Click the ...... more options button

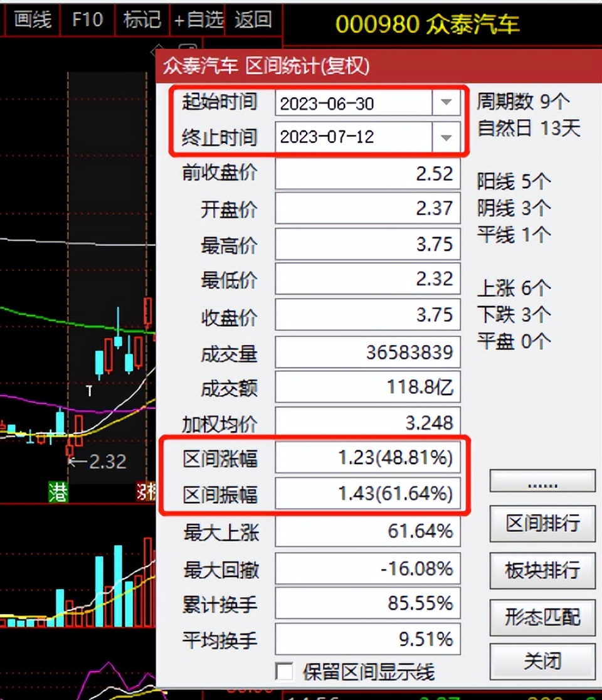point(542,481)
